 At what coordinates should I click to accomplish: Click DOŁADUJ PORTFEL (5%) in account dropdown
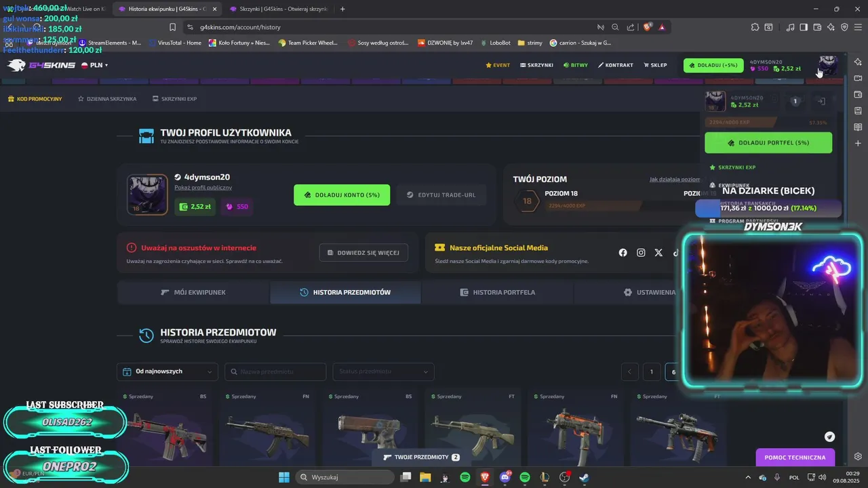point(768,143)
